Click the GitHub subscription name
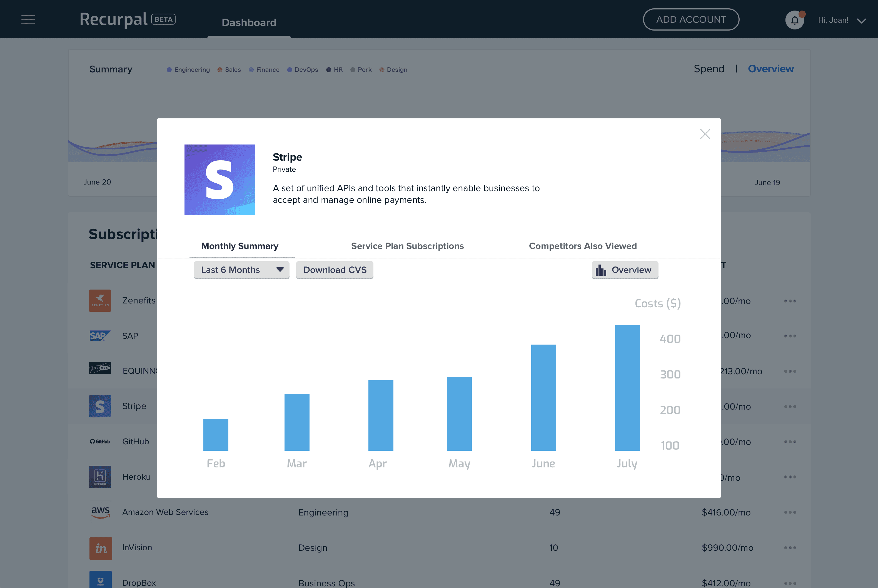 tap(135, 441)
